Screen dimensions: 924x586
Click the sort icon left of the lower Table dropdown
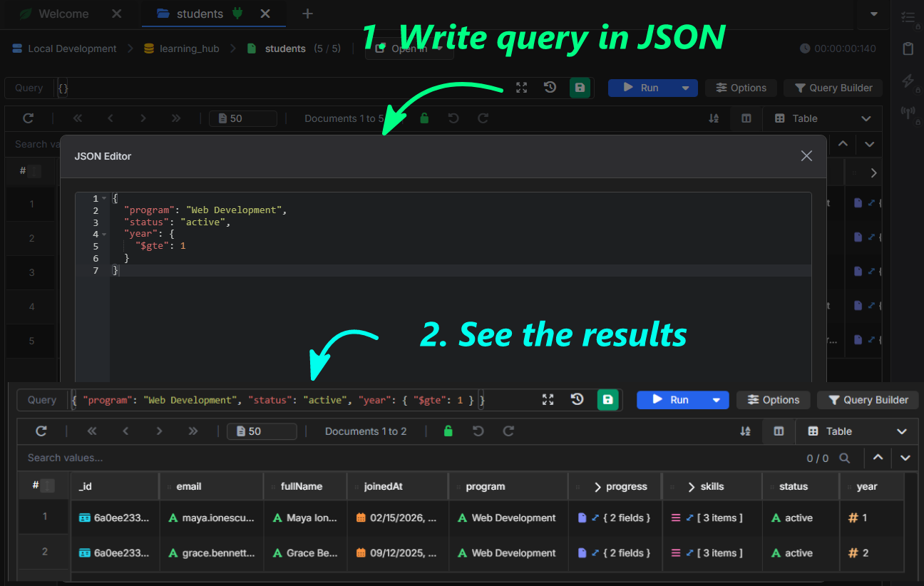(745, 431)
